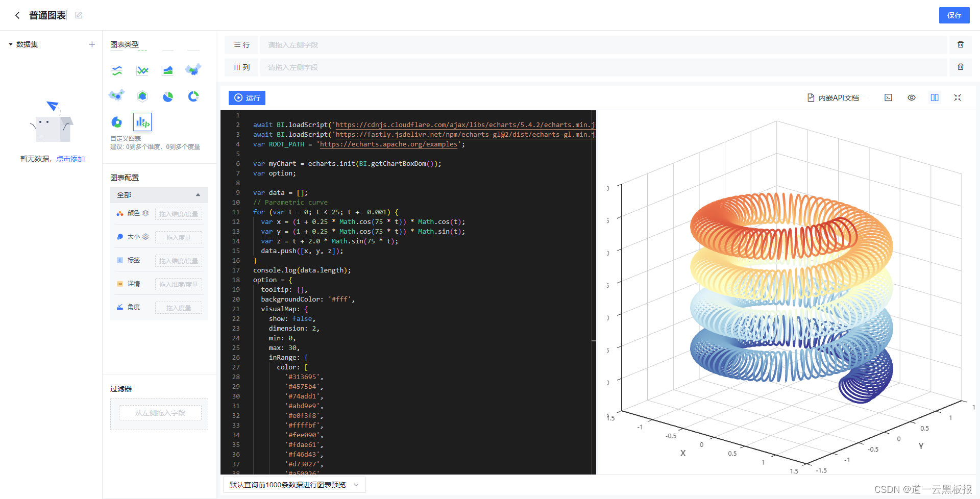Click the 列 field input area
Viewport: 980px width, 499px height.
(603, 67)
